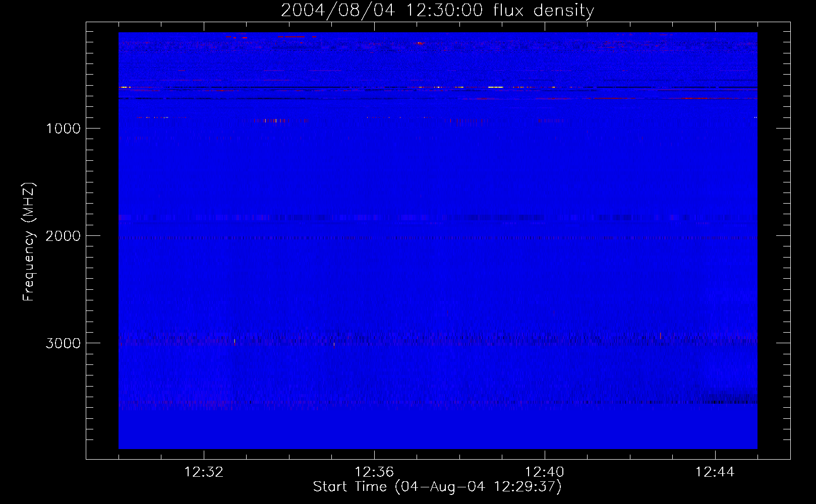Click the 12:32 time tick label
This screenshot has width=816, height=504.
204,472
